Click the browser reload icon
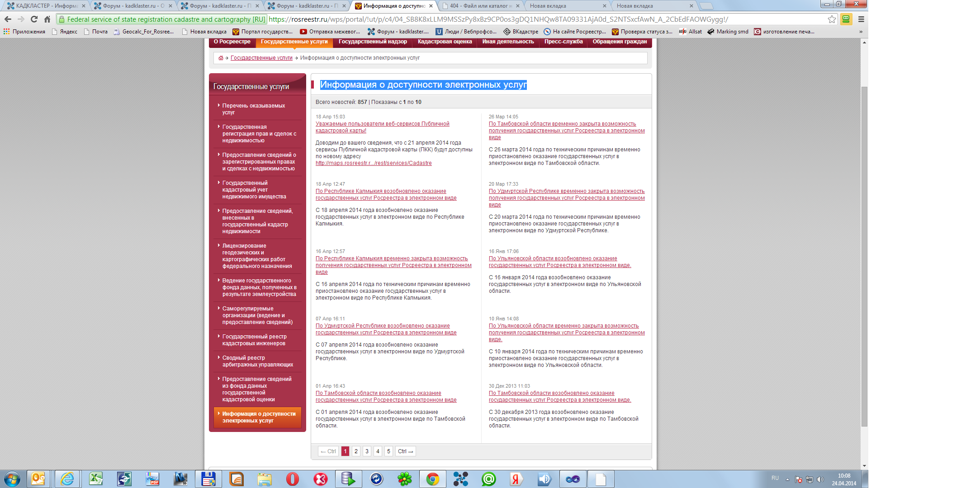980x488 pixels. point(34,19)
